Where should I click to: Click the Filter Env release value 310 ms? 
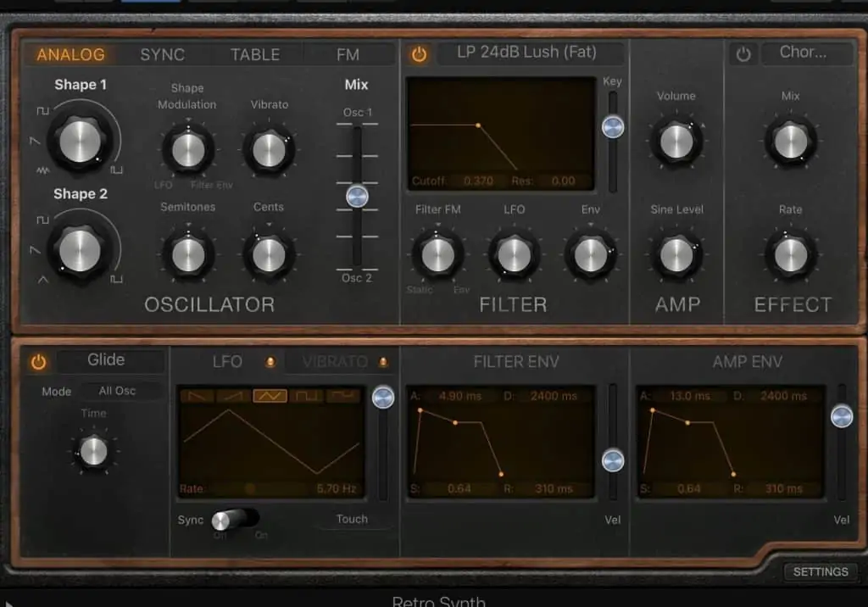click(554, 488)
